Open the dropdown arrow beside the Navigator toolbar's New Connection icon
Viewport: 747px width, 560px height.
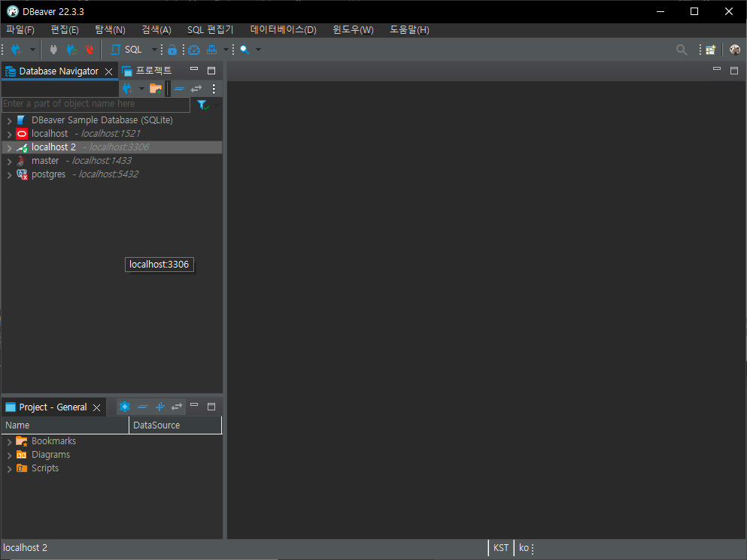[x=141, y=89]
